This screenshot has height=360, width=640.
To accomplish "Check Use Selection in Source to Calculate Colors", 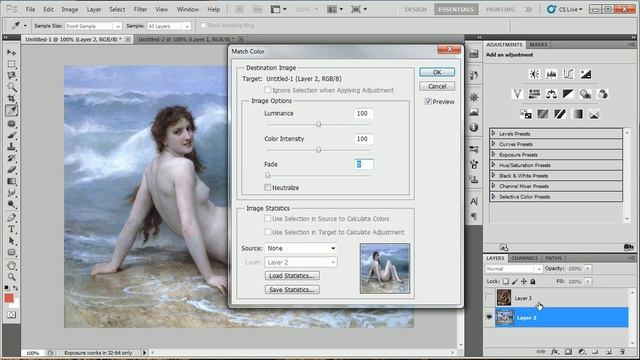I will 267,219.
